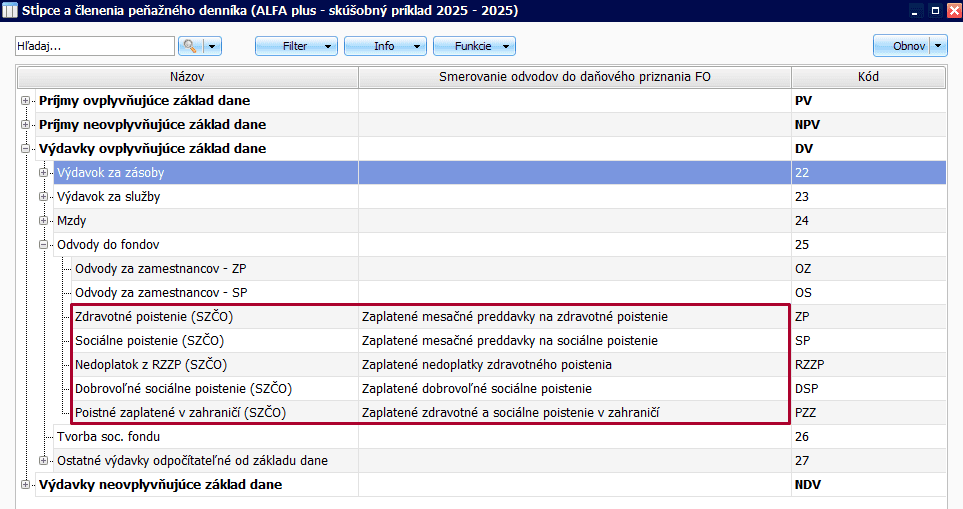963x509 pixels.
Task: Expand Príjmy neovplyvňujúce základ dane node
Action: coord(25,125)
